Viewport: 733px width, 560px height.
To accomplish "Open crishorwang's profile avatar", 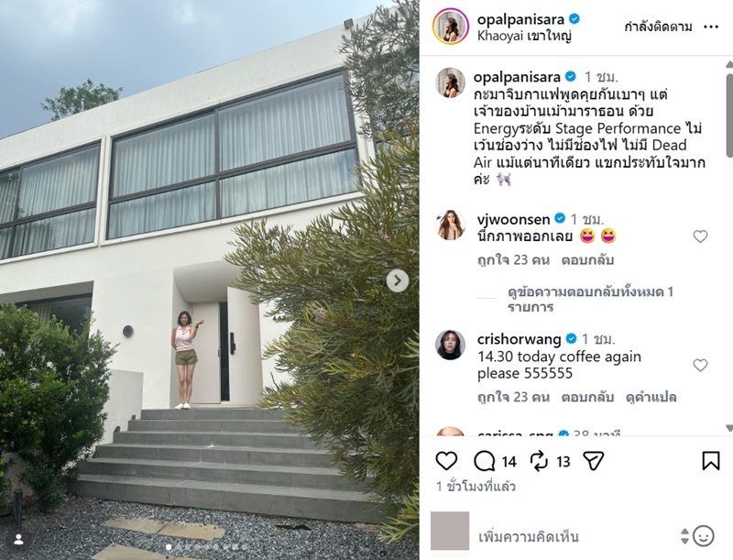I will coord(450,345).
